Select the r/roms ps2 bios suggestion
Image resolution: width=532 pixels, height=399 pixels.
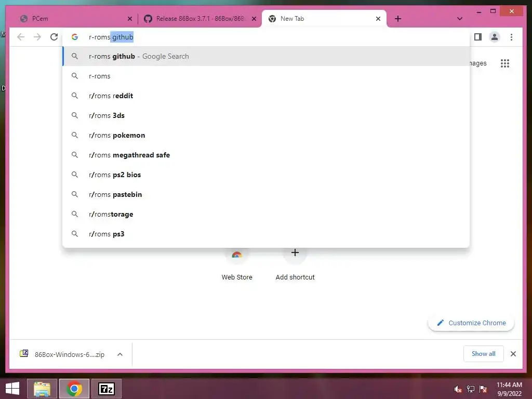pos(266,175)
